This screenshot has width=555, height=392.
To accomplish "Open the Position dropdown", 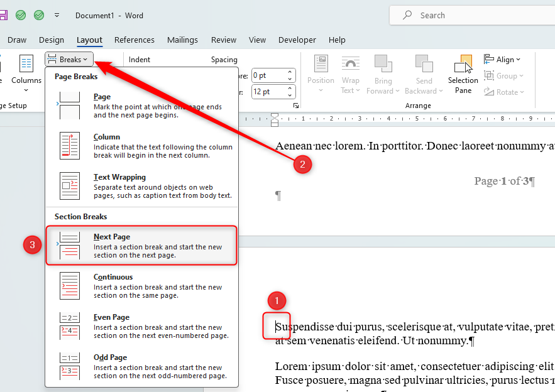I will [x=321, y=73].
